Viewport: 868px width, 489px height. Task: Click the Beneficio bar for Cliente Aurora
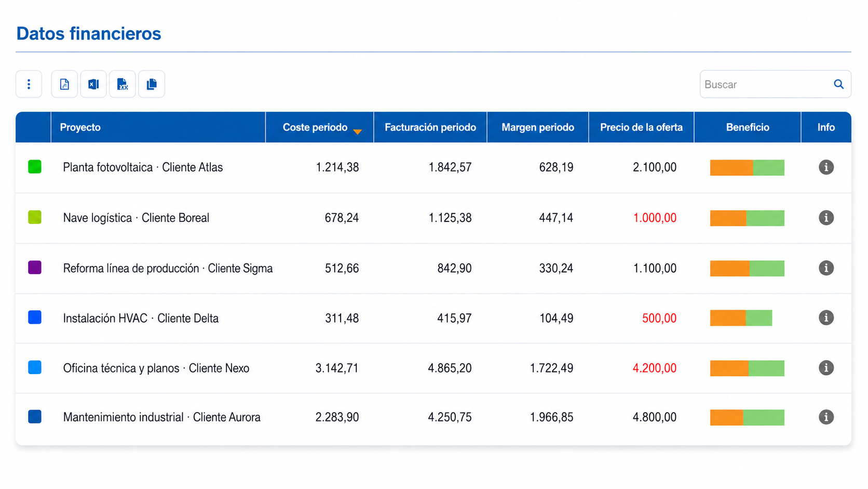[x=747, y=417]
